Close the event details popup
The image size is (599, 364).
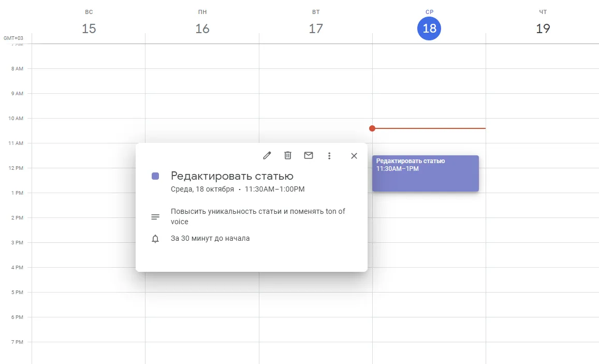[354, 155]
